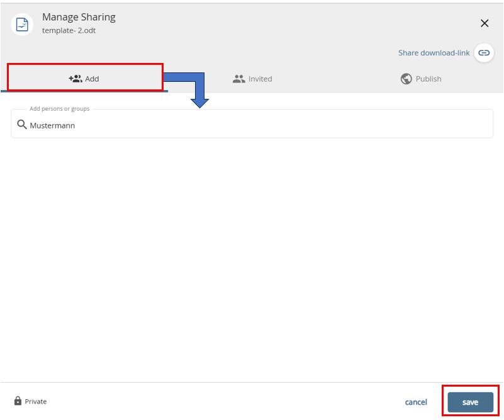Viewport: 504px width, 420px height.
Task: Click the Share download-link text
Action: click(434, 53)
